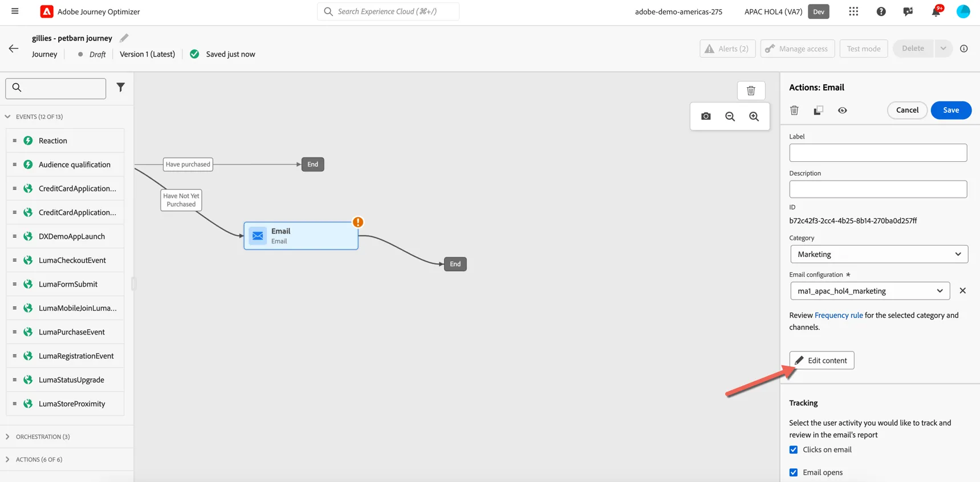
Task: Save the Email action
Action: coord(951,110)
